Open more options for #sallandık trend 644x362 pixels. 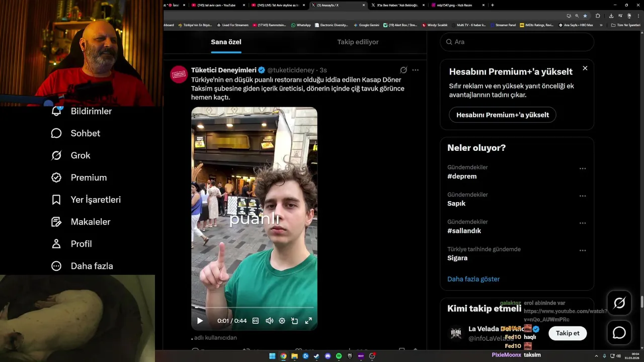[x=583, y=223]
